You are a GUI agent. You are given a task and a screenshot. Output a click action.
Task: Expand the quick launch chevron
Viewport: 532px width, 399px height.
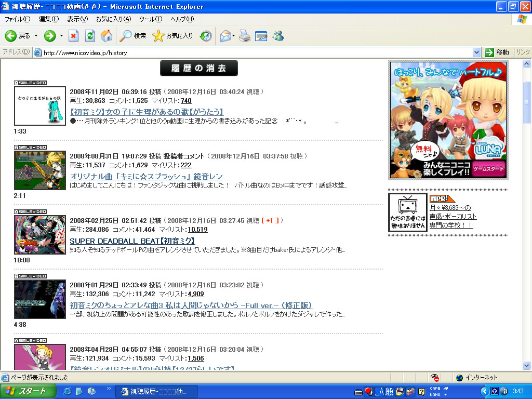coord(109,389)
